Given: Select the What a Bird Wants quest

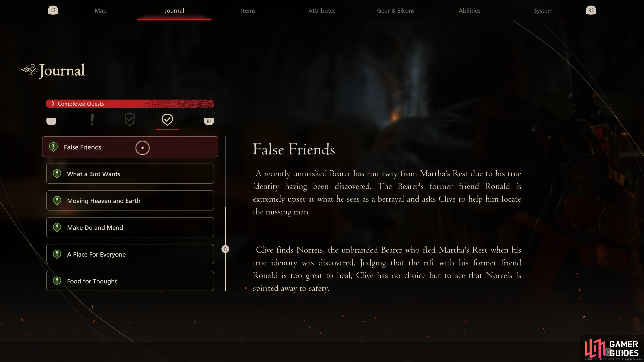Looking at the screenshot, I should [x=130, y=174].
